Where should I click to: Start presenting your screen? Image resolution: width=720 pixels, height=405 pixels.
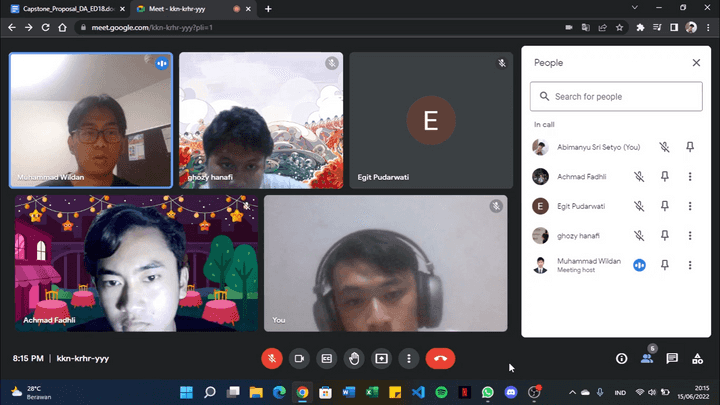(381, 358)
